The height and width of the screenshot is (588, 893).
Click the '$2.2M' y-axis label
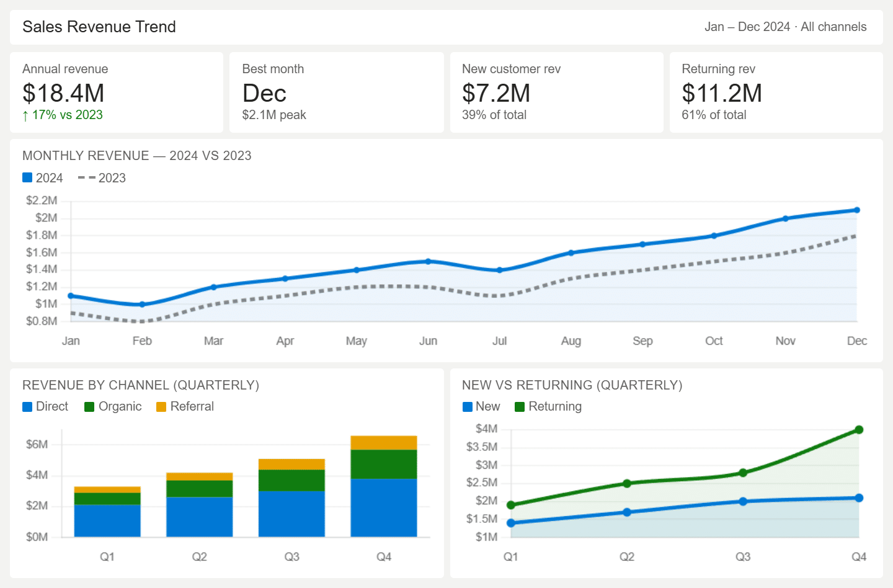tap(42, 200)
